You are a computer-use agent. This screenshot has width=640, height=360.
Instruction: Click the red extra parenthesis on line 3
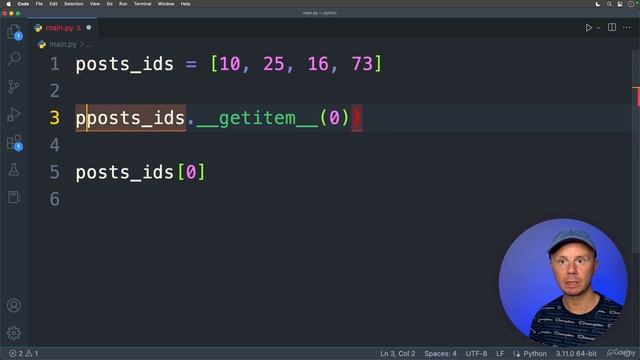357,118
